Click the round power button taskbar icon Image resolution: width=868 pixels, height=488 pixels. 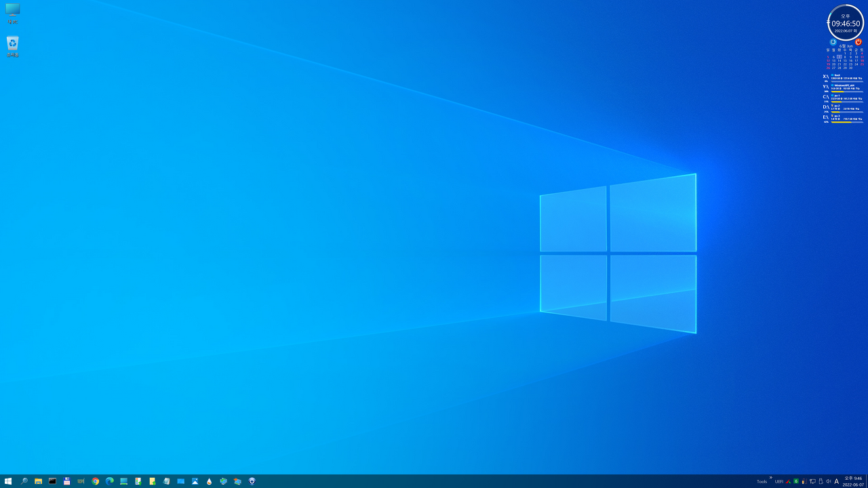click(x=252, y=481)
